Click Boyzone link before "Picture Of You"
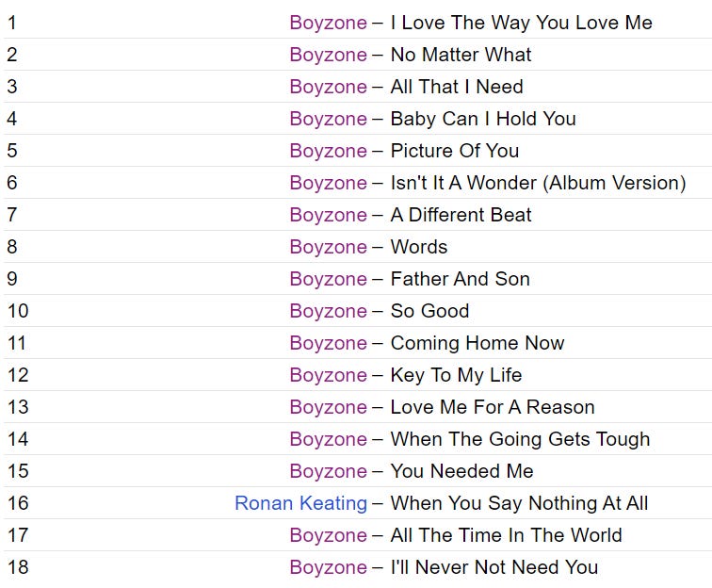 [x=328, y=151]
